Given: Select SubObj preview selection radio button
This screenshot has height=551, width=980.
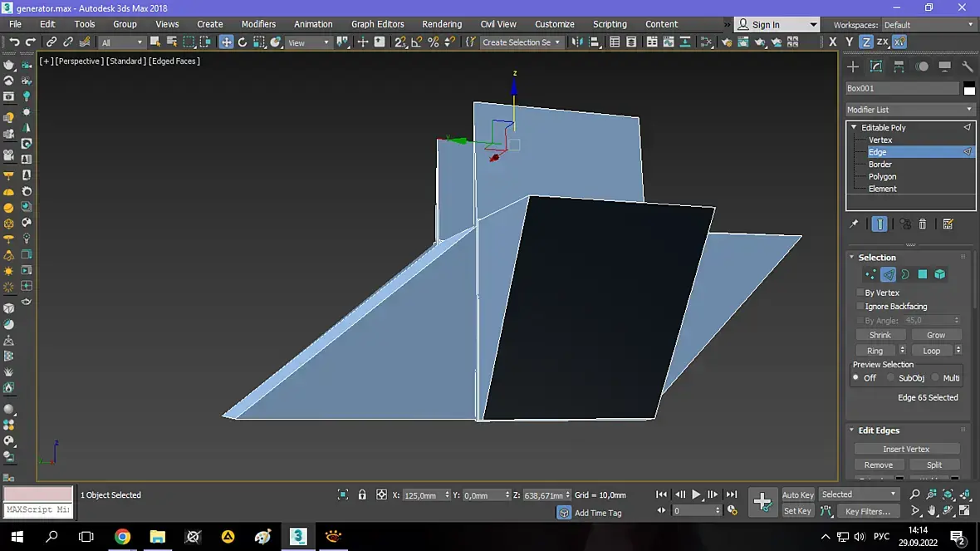Looking at the screenshot, I should coord(891,378).
